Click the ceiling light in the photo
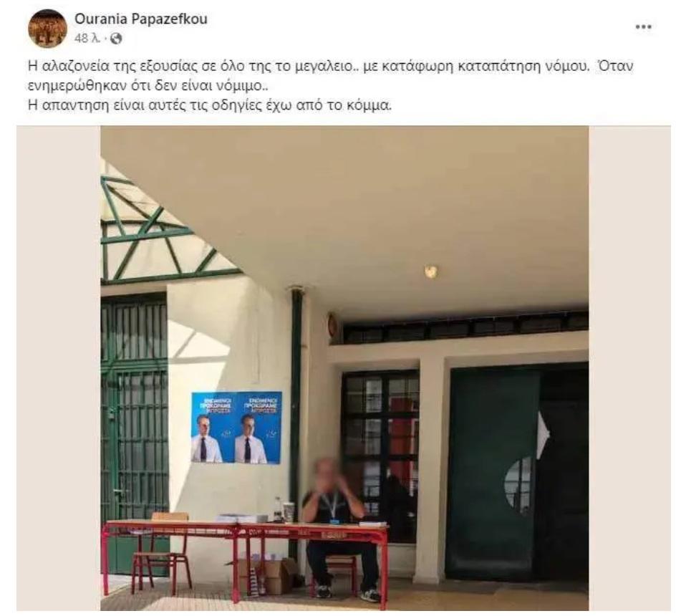The width and height of the screenshot is (681, 616). click(x=430, y=271)
